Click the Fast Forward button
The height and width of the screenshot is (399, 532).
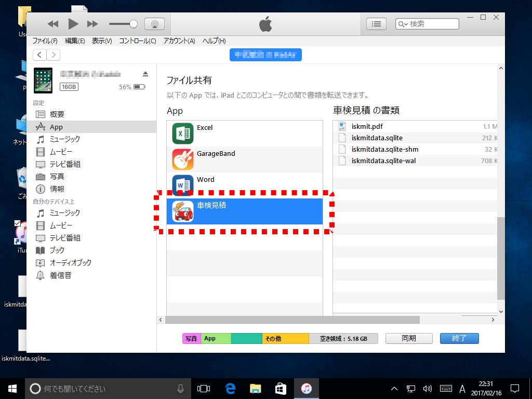tap(92, 24)
